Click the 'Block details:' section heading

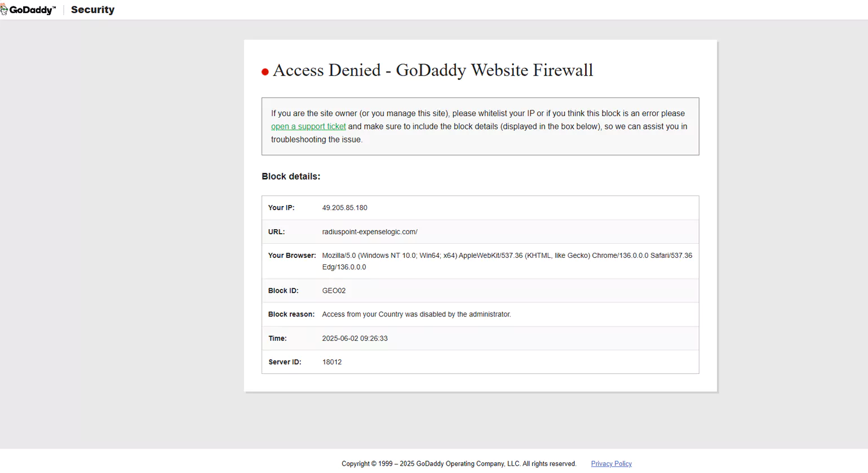pyautogui.click(x=291, y=177)
